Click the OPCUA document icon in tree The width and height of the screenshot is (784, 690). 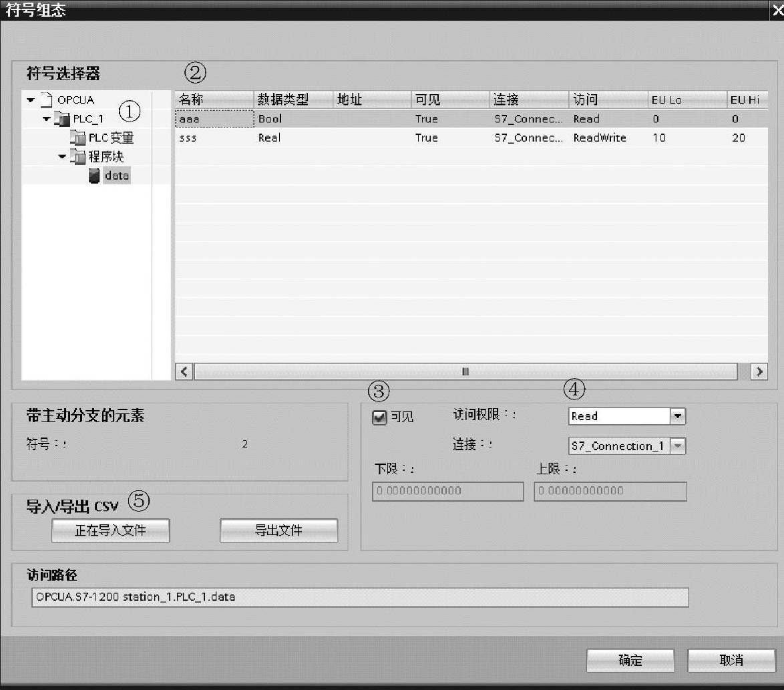click(47, 100)
